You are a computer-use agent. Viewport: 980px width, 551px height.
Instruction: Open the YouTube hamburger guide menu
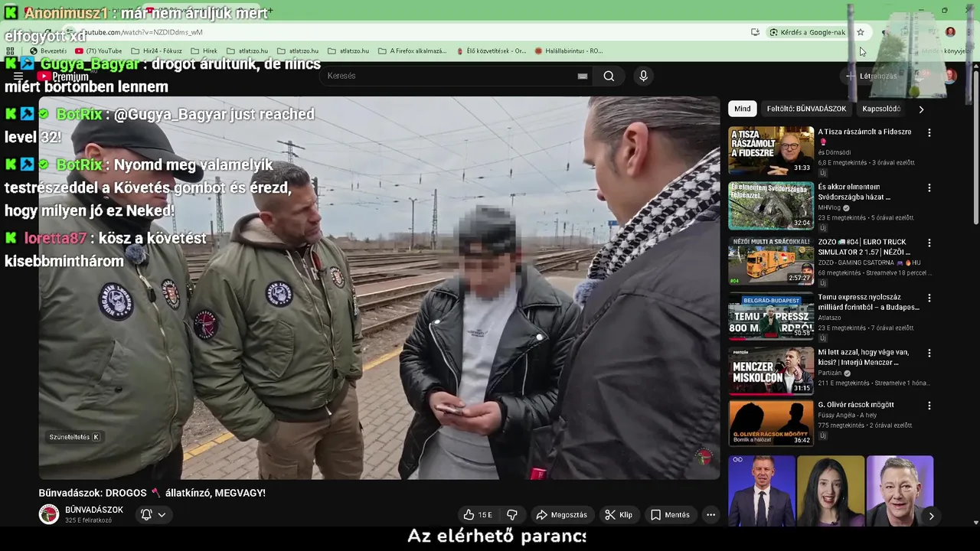(18, 77)
